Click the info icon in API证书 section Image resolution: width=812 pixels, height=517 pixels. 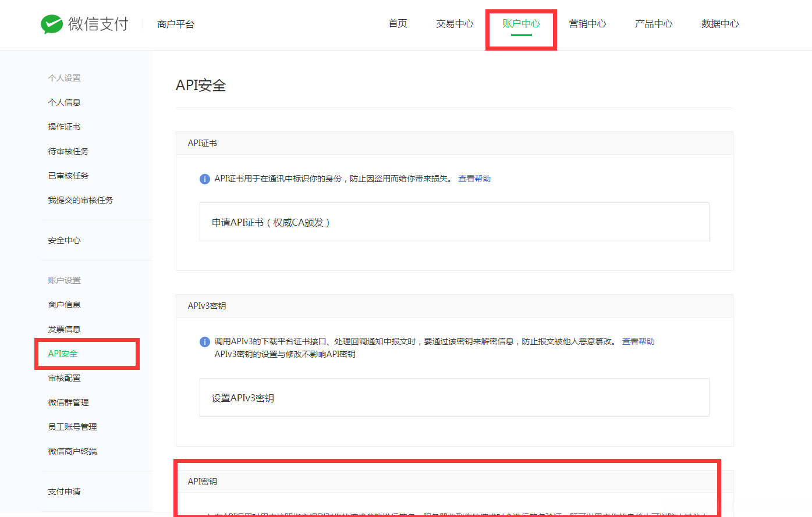(x=204, y=179)
